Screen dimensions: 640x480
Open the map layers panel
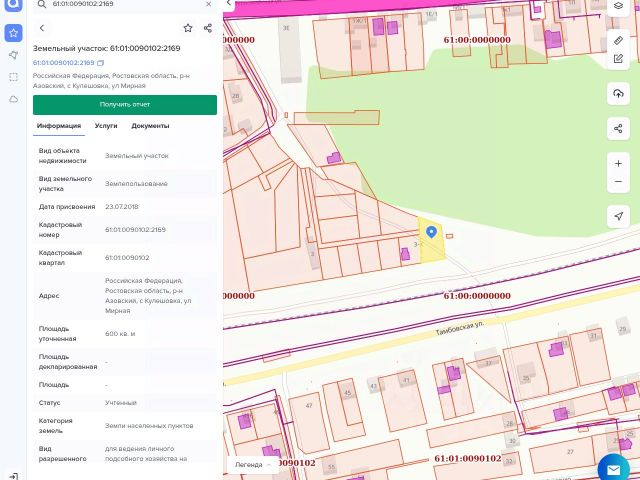[618, 6]
